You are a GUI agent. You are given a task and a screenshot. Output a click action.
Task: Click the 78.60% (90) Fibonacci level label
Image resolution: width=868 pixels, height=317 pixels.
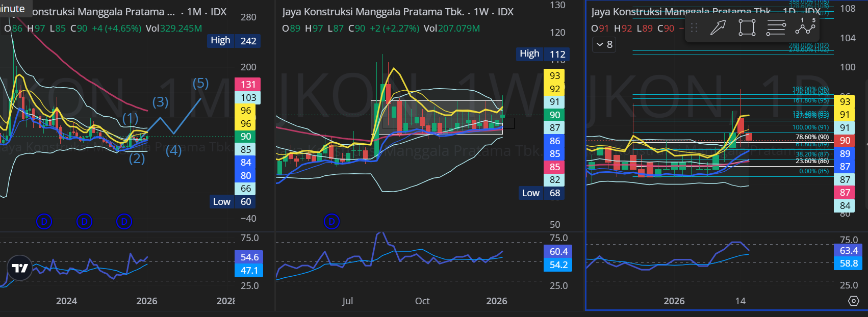pyautogui.click(x=812, y=137)
